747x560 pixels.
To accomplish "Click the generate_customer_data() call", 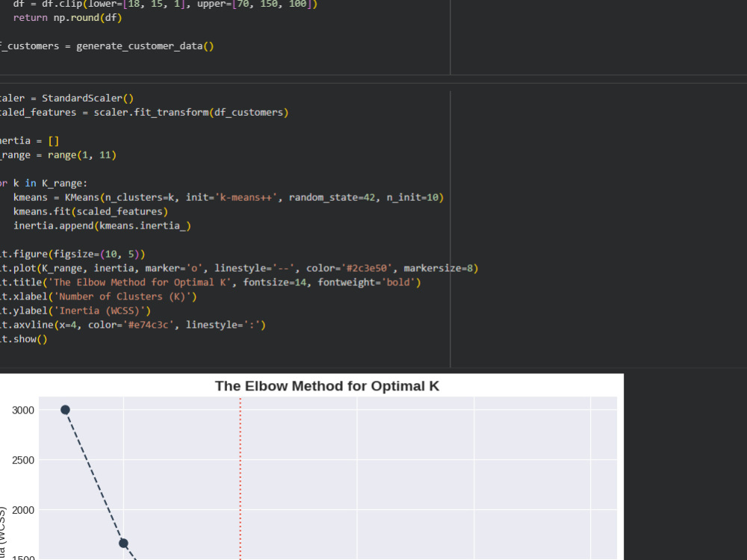I will pyautogui.click(x=145, y=46).
